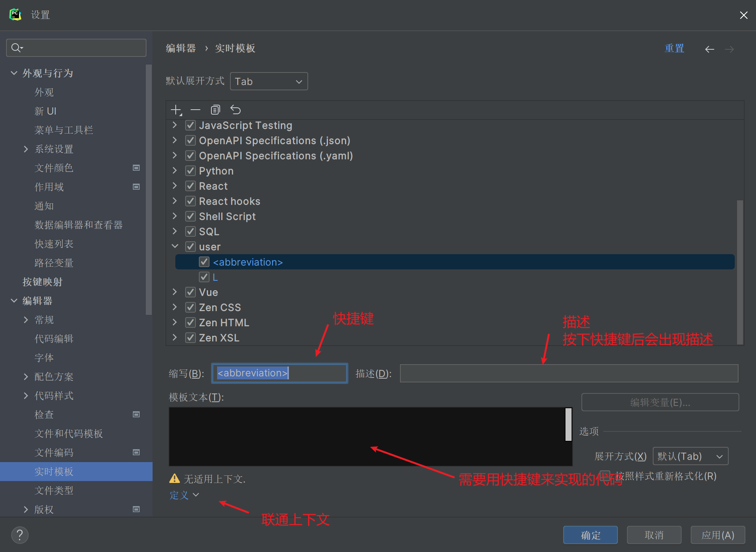The height and width of the screenshot is (552, 756).
Task: Close the settings dialog
Action: (x=744, y=15)
